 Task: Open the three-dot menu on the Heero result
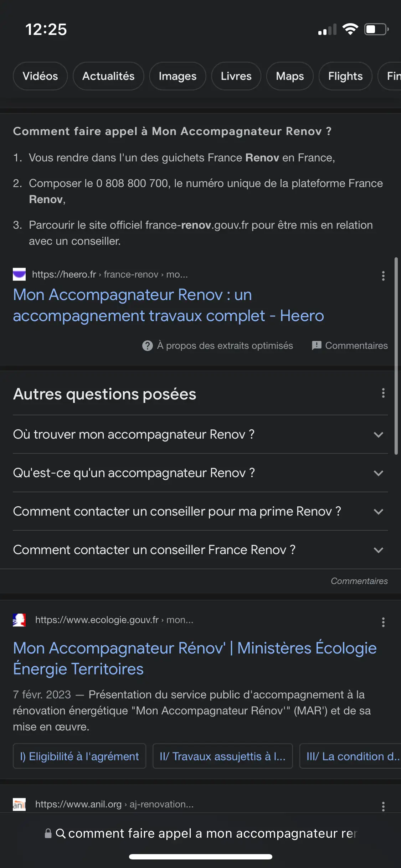(x=383, y=275)
